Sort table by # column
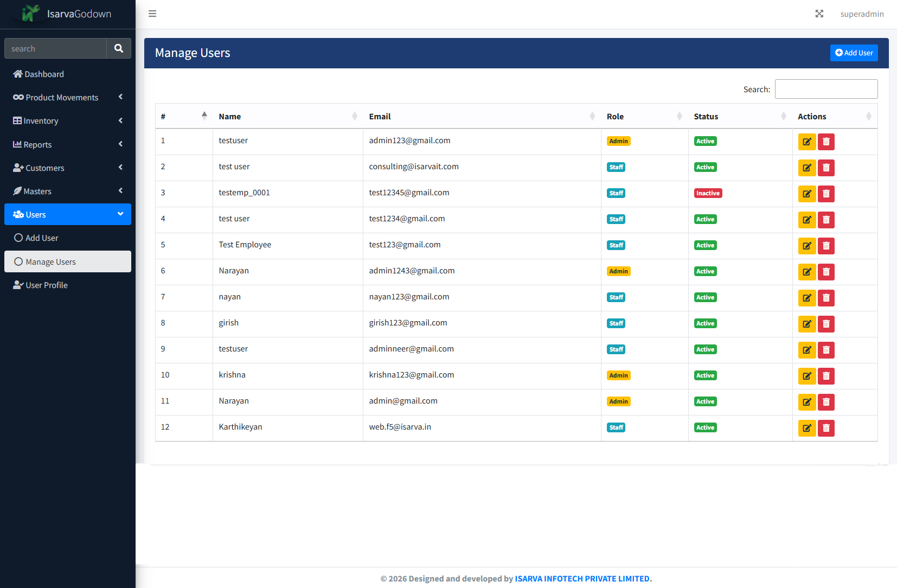Image resolution: width=897 pixels, height=588 pixels. click(184, 116)
